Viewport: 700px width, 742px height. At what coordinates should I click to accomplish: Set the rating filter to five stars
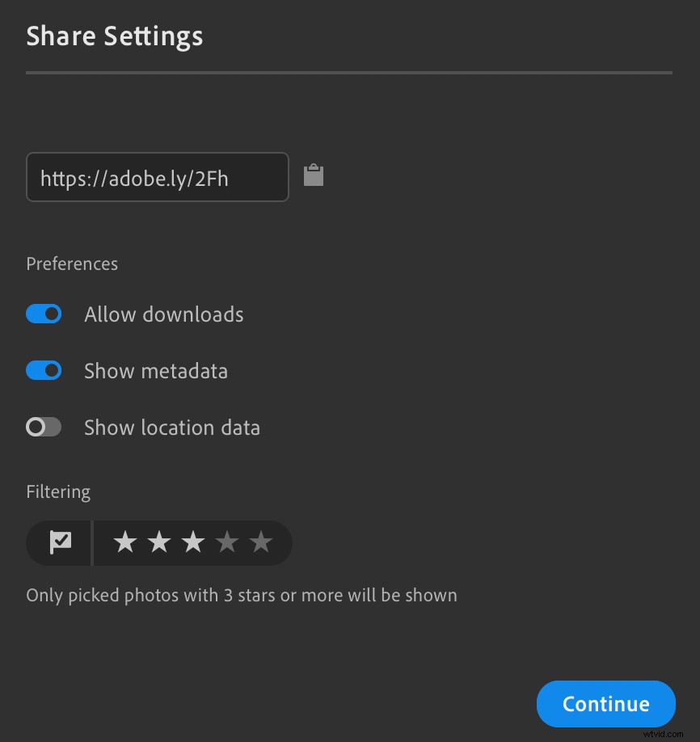click(261, 542)
